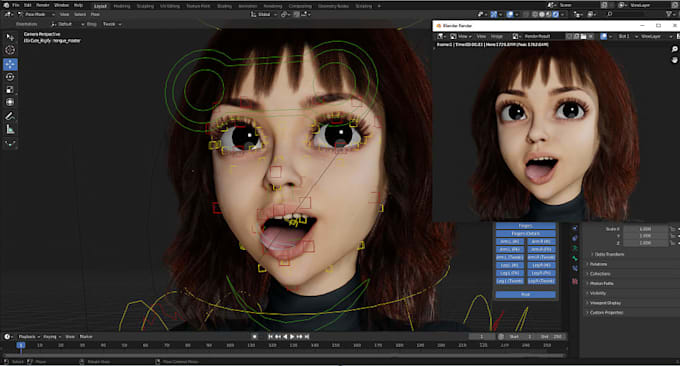Toggle X-ray mode in viewport header
The image size is (680, 366).
coord(526,14)
